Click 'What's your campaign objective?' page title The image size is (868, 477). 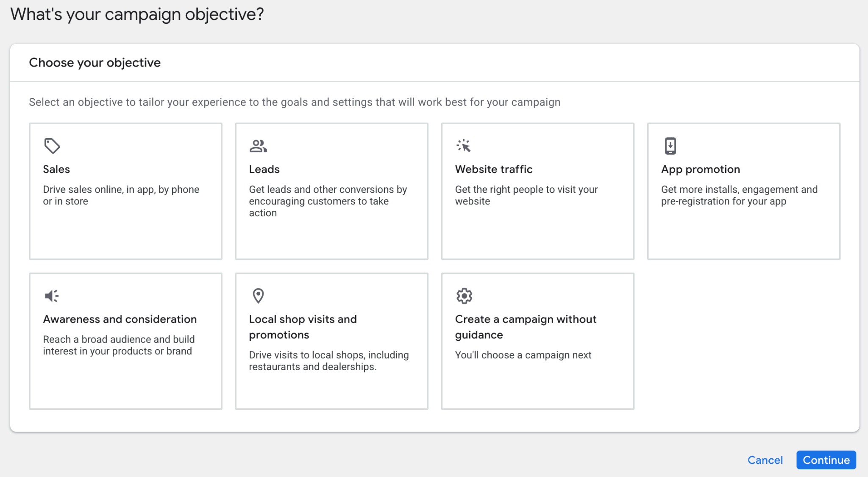[x=137, y=14]
